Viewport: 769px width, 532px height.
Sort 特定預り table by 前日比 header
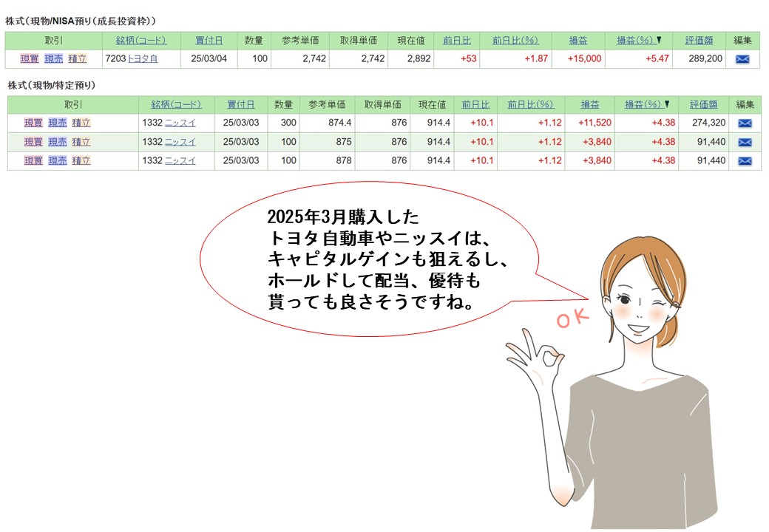[x=475, y=104]
